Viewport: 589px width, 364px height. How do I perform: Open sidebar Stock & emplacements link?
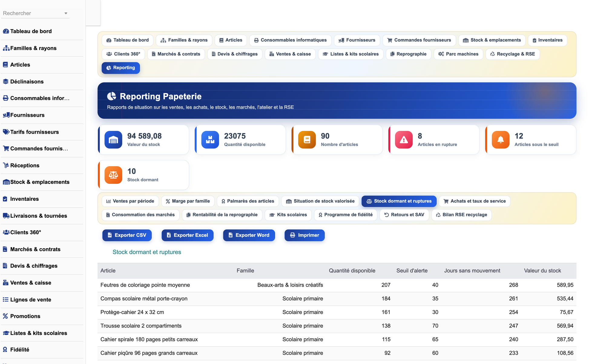coord(42,182)
